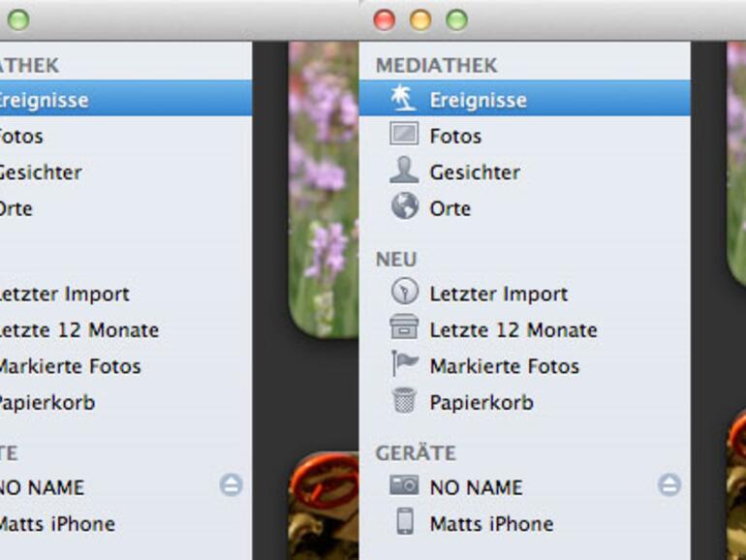Select NO NAME device label in left window

click(x=42, y=487)
